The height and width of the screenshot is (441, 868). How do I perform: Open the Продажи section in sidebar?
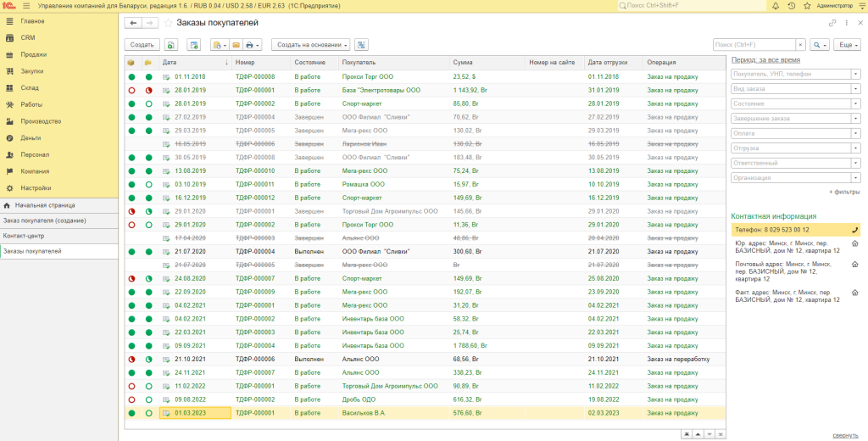tap(34, 54)
